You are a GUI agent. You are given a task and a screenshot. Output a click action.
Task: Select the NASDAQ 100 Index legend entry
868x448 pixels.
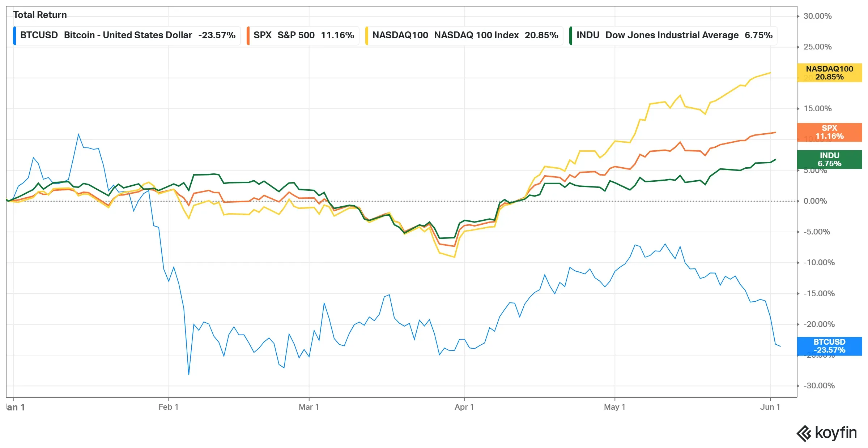(x=464, y=35)
